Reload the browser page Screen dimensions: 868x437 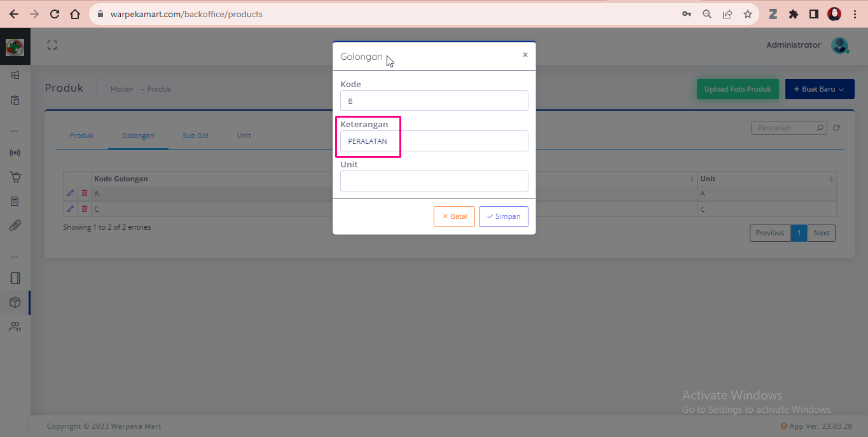pos(55,14)
